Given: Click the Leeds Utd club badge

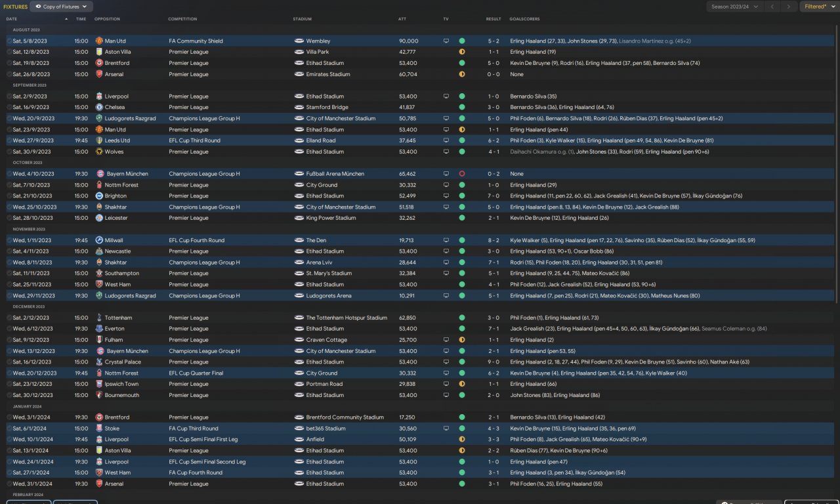Looking at the screenshot, I should point(99,140).
